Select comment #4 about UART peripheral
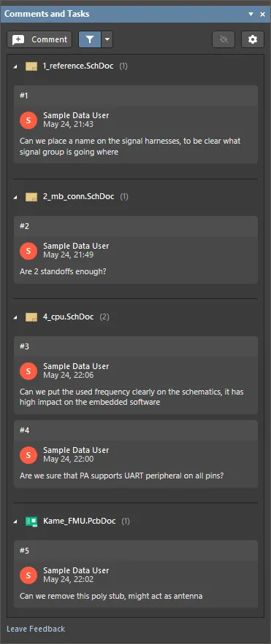The height and width of the screenshot is (644, 271). click(136, 454)
